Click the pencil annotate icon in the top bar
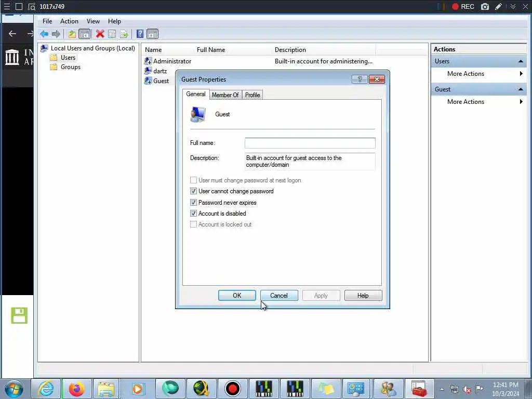The image size is (532, 399). pos(498,6)
